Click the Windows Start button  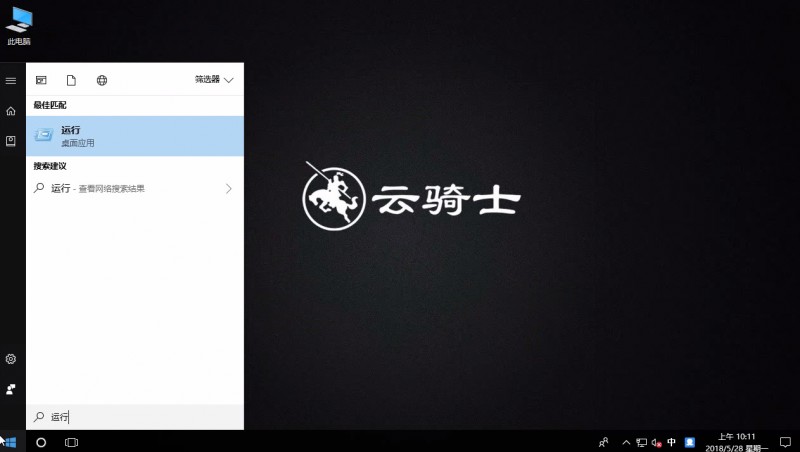click(10, 442)
